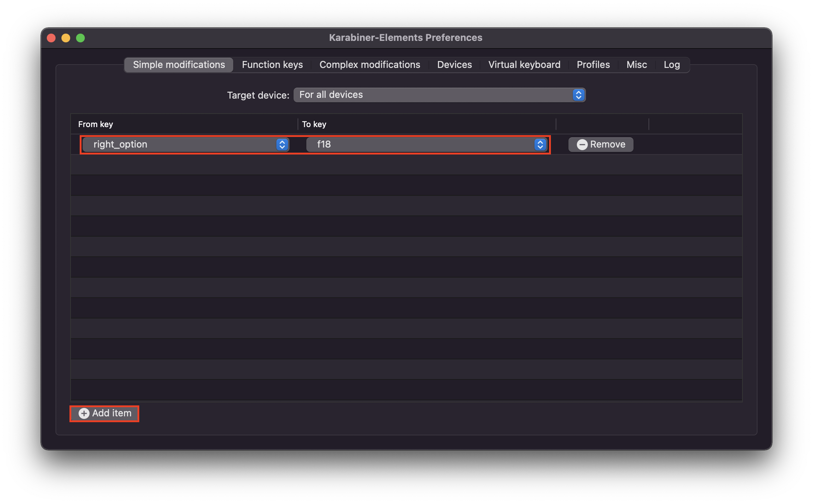Open the Complex modifications tab
The width and height of the screenshot is (813, 504).
click(x=370, y=65)
